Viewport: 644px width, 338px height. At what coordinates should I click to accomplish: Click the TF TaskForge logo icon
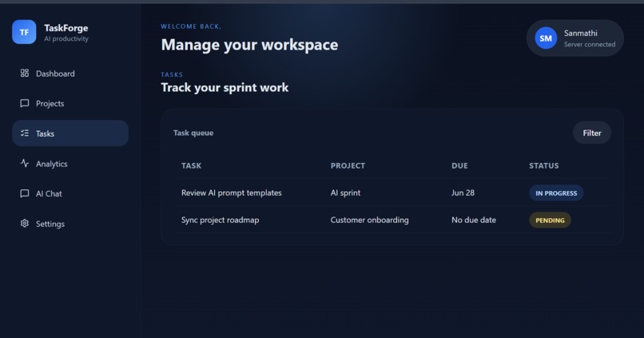pos(24,32)
